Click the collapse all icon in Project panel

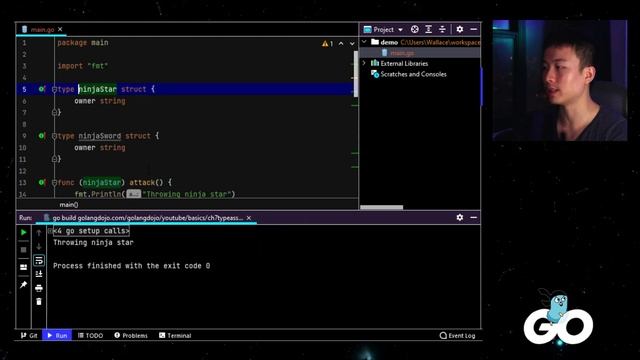click(442, 29)
